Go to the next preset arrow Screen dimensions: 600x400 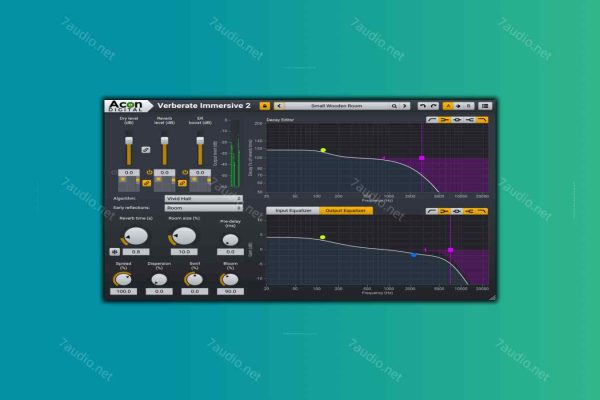pos(405,106)
